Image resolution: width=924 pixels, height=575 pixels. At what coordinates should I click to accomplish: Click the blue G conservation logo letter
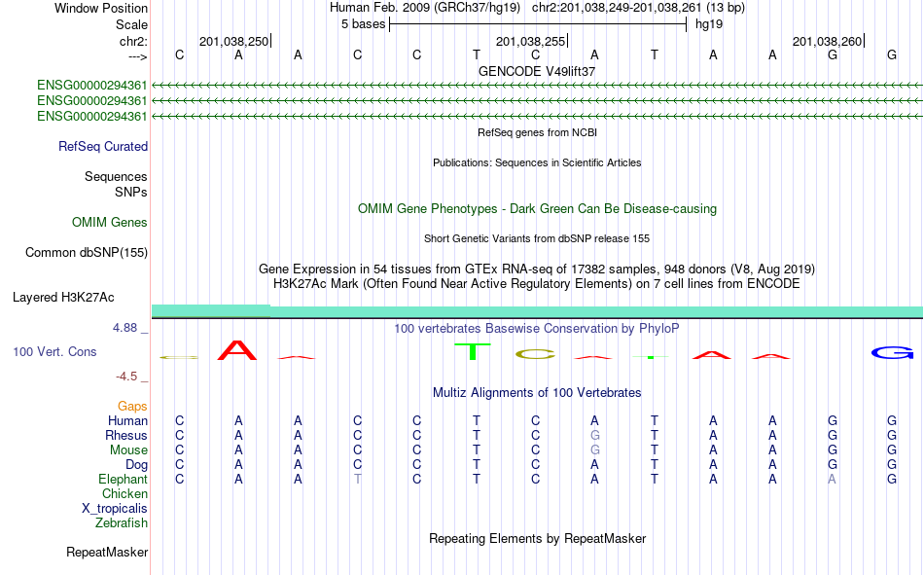coord(892,352)
